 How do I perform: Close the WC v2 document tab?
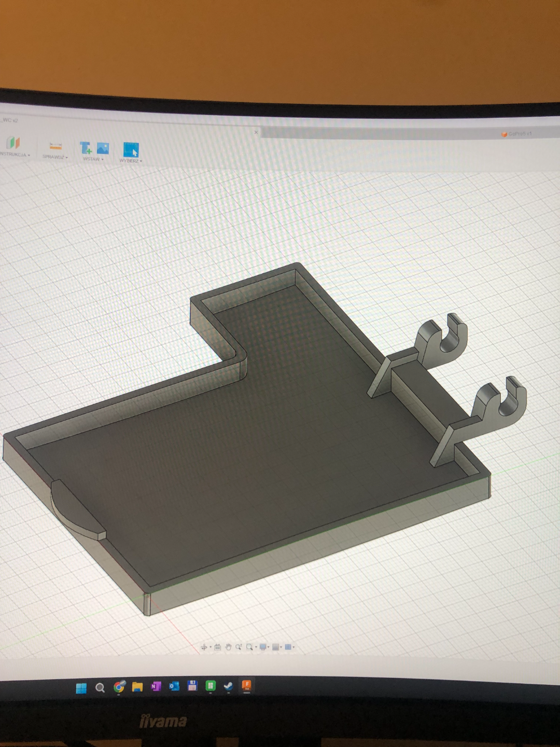tap(256, 132)
